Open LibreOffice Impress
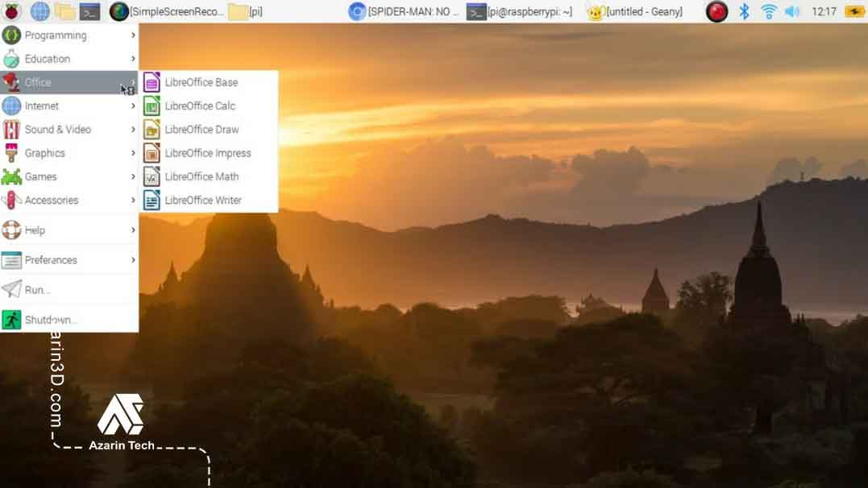The height and width of the screenshot is (488, 868). pos(207,153)
